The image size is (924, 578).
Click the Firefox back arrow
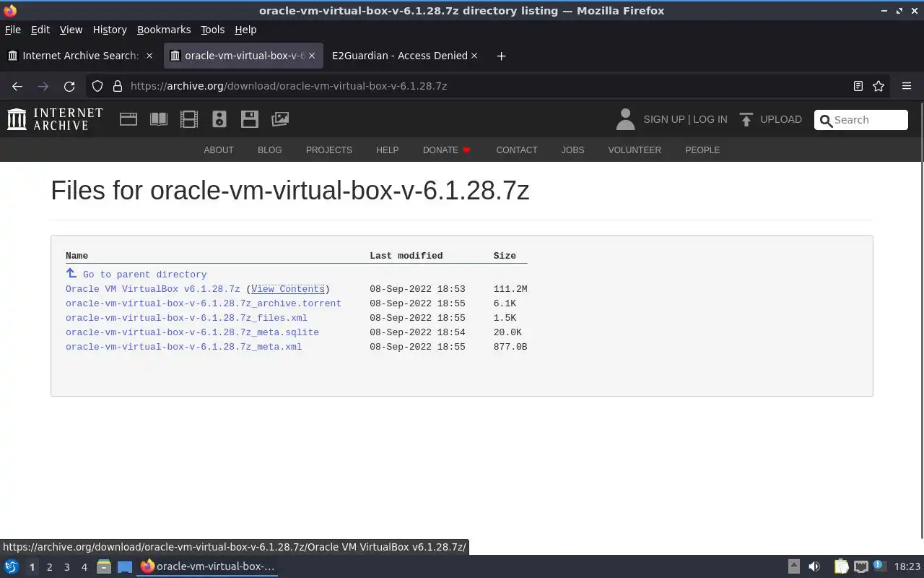(x=17, y=86)
